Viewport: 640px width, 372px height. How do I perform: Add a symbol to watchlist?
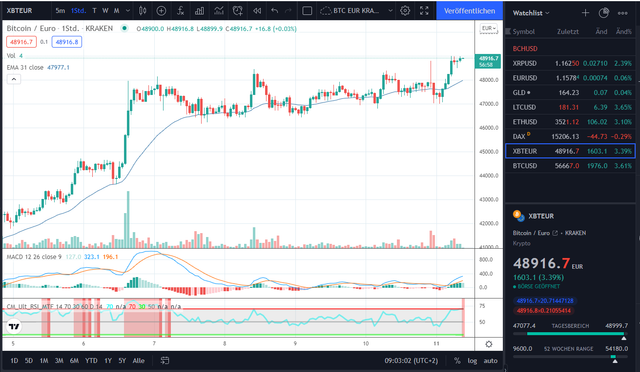click(x=585, y=13)
